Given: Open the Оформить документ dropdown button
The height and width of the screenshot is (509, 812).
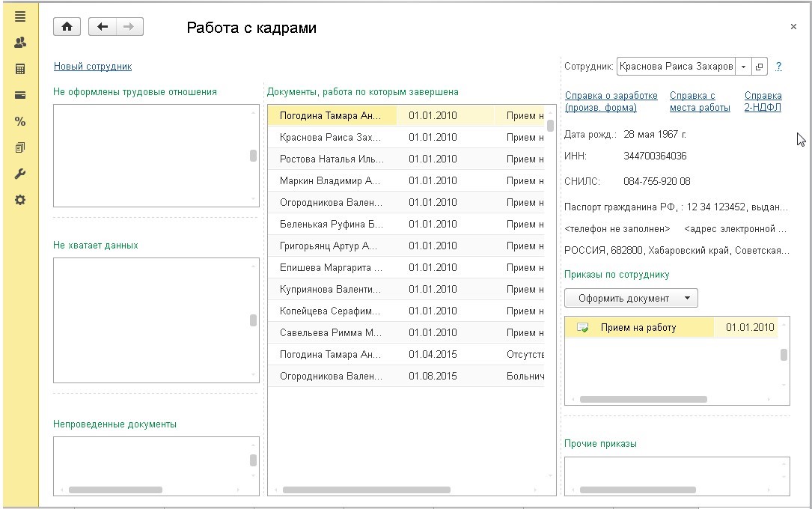Looking at the screenshot, I should click(632, 298).
